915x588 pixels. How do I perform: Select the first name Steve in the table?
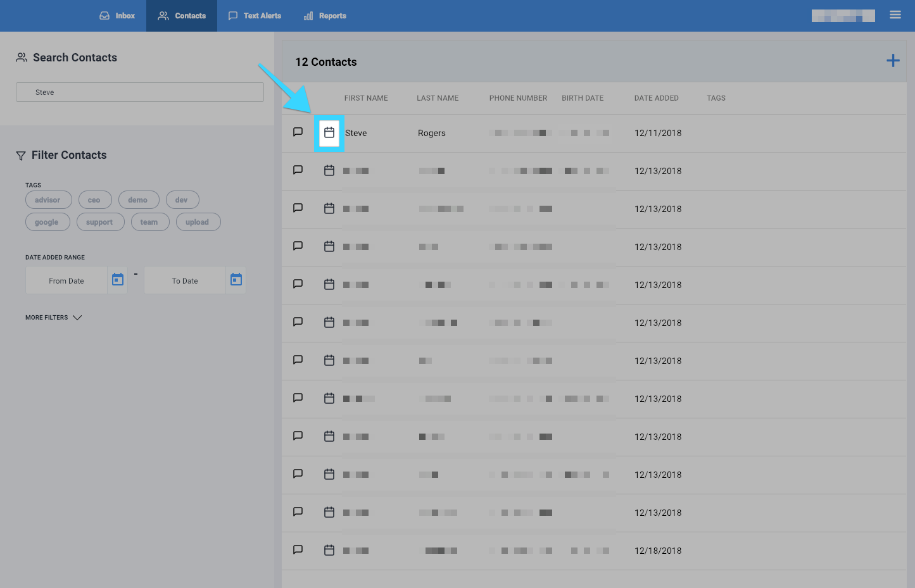pos(356,133)
